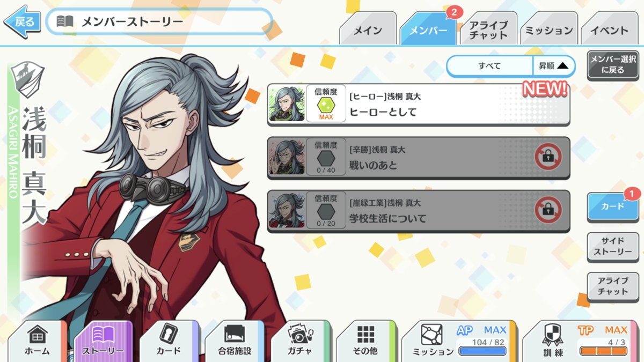Tap the ホーム house icon

[37, 335]
